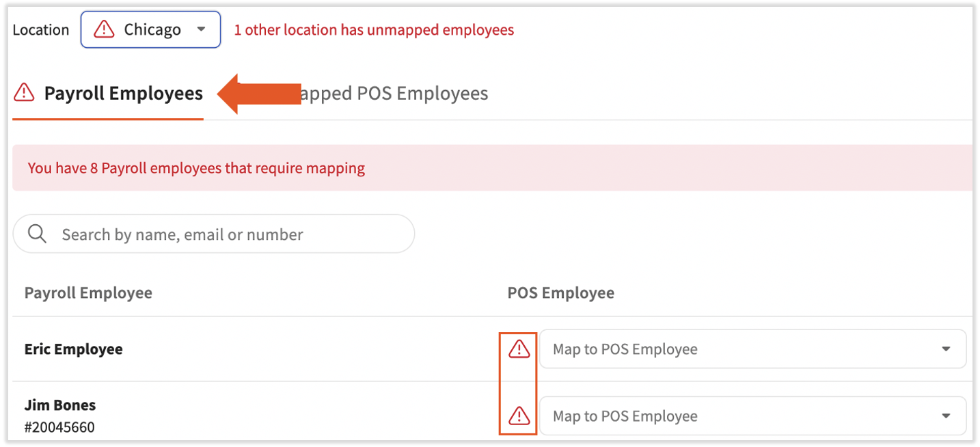
Task: Click the unmapped employees location warning link
Action: tap(373, 29)
